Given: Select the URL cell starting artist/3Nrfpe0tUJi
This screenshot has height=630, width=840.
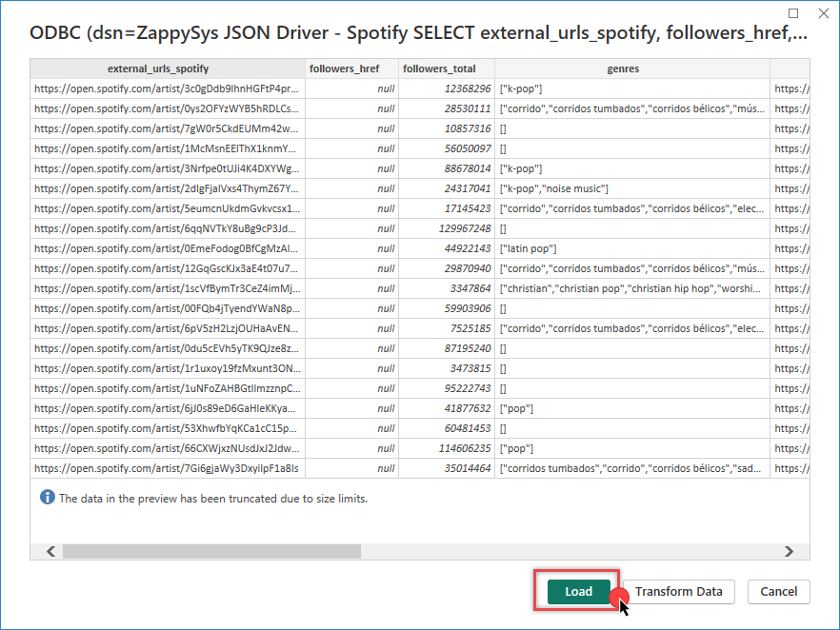Looking at the screenshot, I should tap(168, 168).
